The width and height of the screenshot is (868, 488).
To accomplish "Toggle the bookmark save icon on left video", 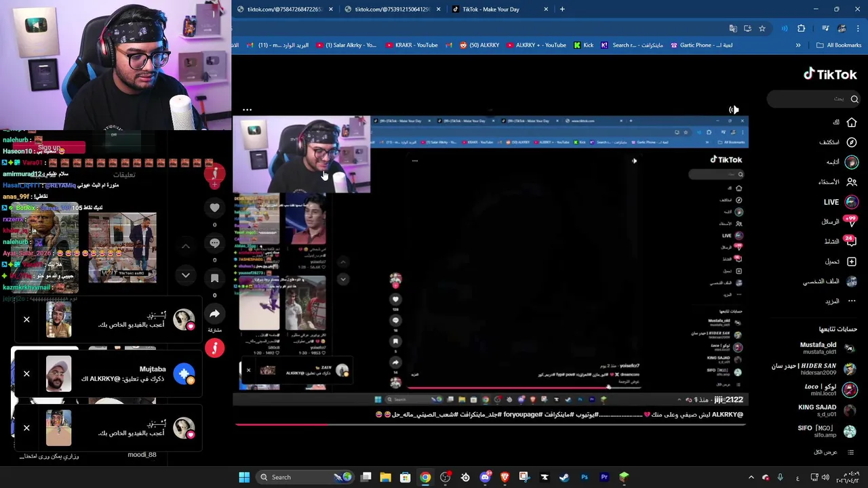I will (x=214, y=278).
